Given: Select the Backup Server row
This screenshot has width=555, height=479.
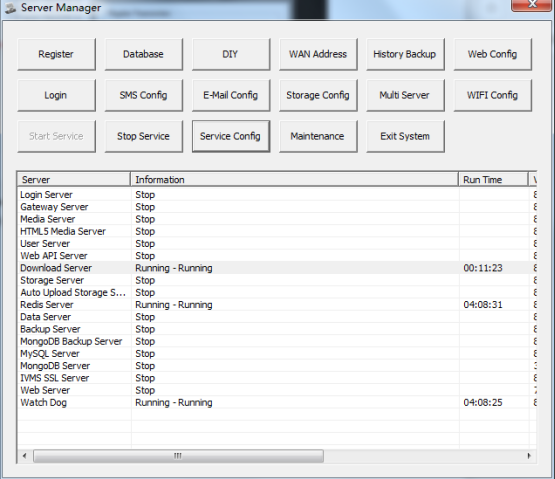Looking at the screenshot, I should (277, 329).
